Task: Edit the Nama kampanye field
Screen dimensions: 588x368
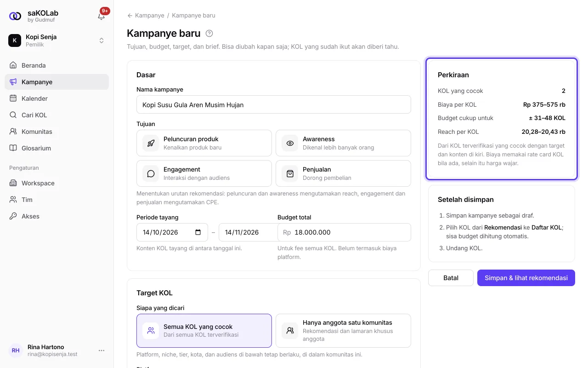Action: click(x=274, y=104)
